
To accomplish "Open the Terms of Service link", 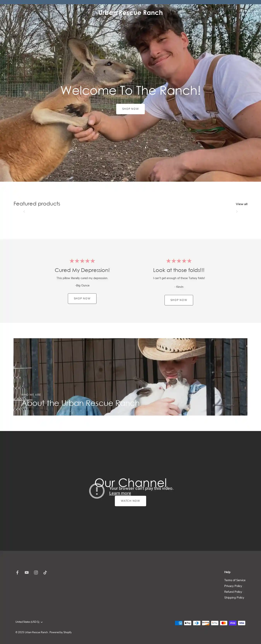I will [235, 580].
